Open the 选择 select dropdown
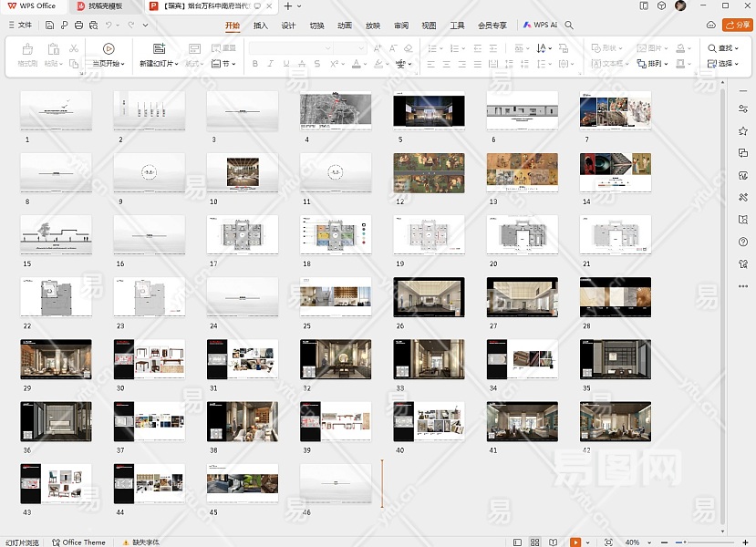Screen dimensions: 756x547 click(725, 64)
